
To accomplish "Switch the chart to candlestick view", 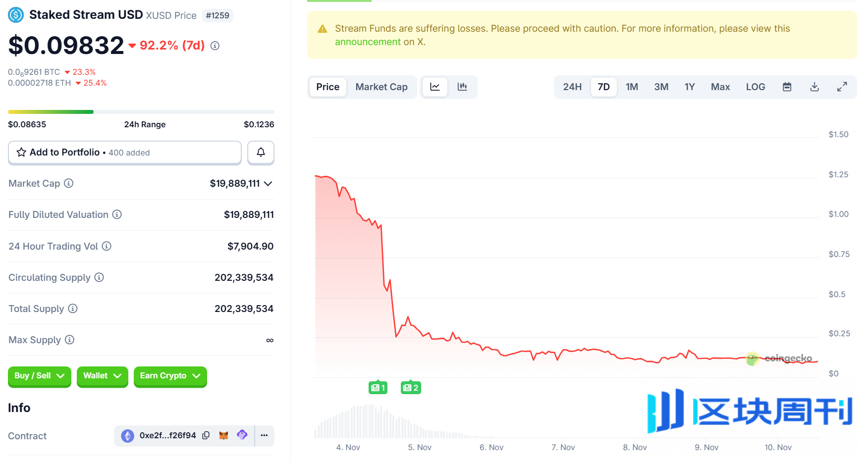I will pyautogui.click(x=463, y=87).
